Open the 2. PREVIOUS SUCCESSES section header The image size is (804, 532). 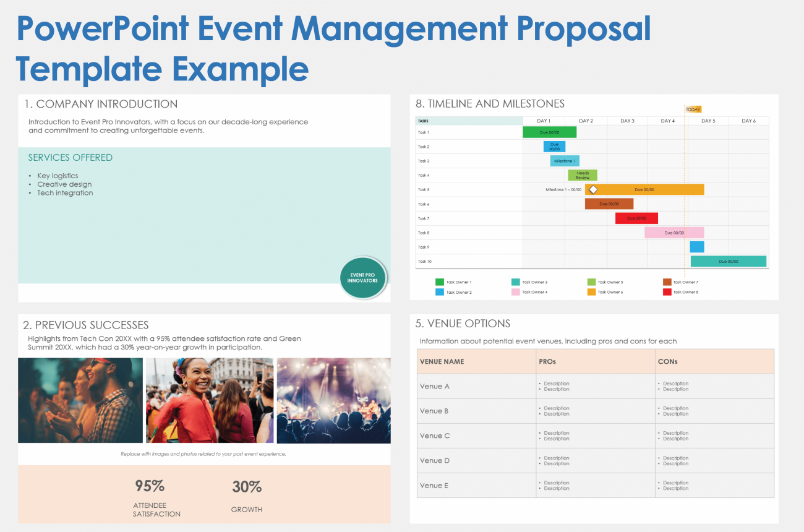85,325
